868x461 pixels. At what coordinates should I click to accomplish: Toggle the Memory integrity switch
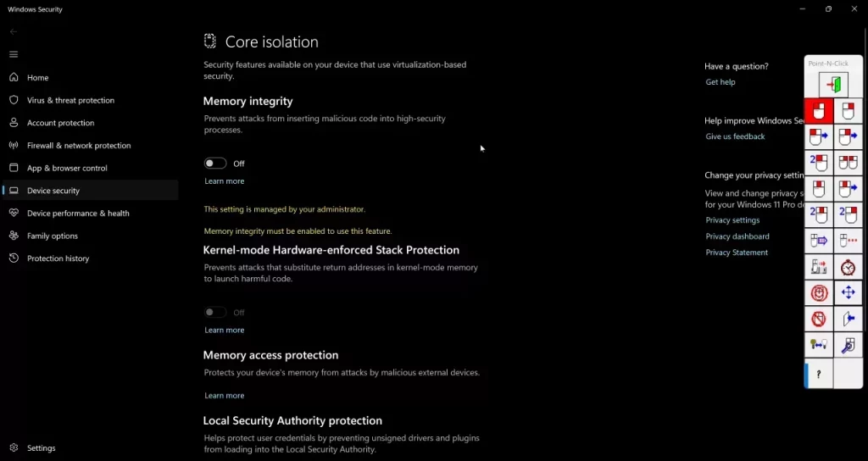(x=215, y=164)
